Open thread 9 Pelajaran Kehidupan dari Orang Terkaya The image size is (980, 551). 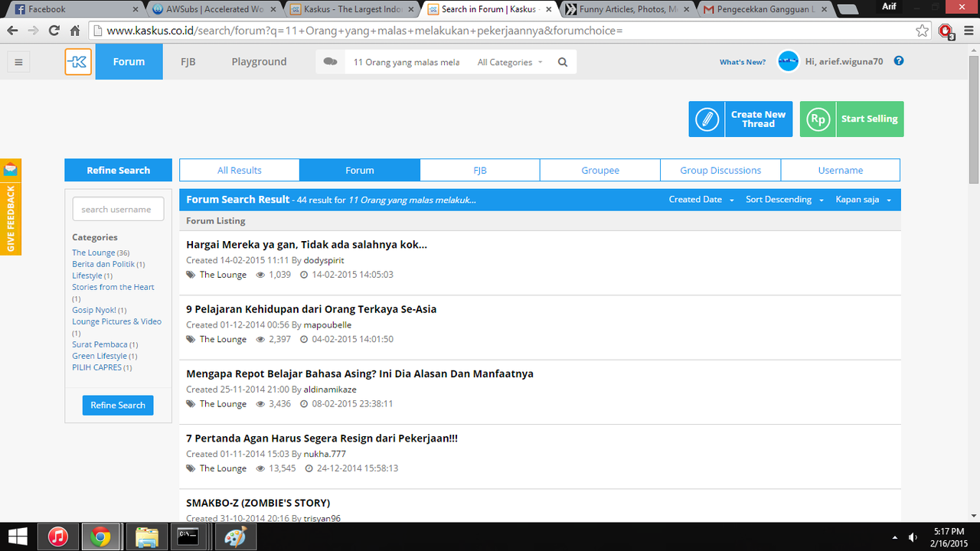coord(312,309)
